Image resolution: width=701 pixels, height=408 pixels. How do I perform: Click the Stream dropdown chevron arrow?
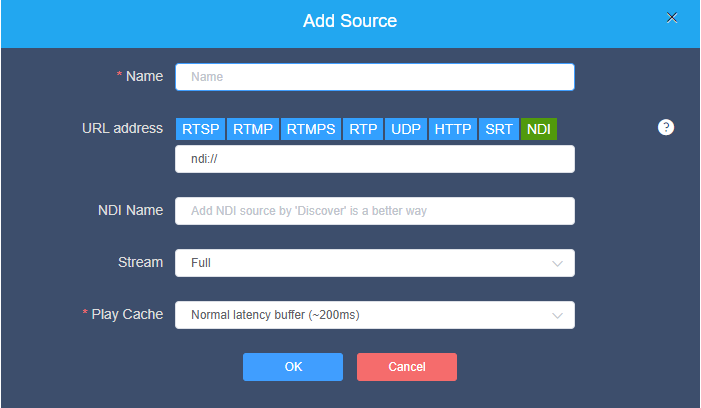click(x=557, y=263)
